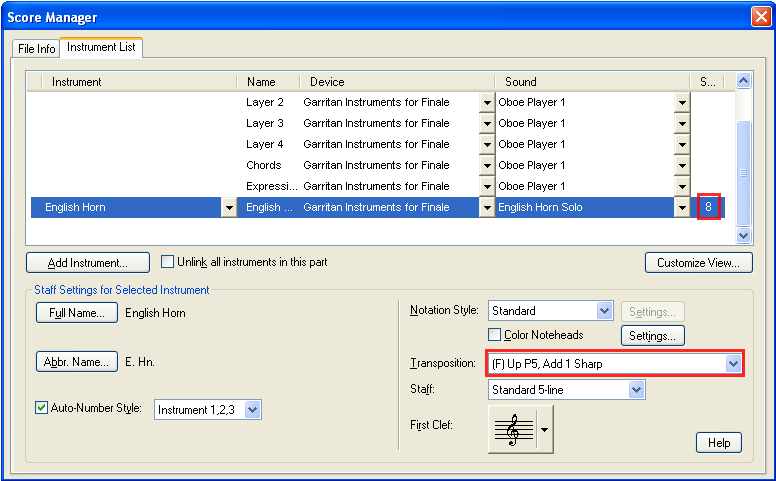Open the Auto-Number Style Instrument 1,2,3 dropdown
This screenshot has height=481, width=776.
click(252, 410)
